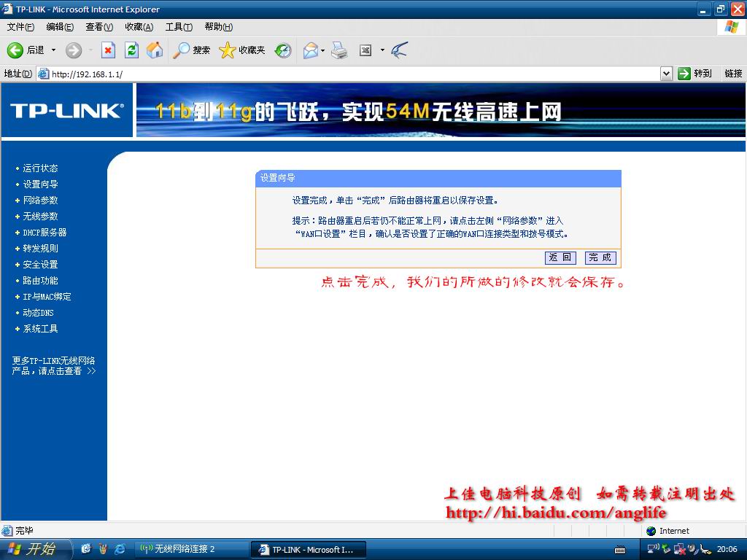
Task: Click the bird-shaped toolbar icon
Action: (x=399, y=50)
